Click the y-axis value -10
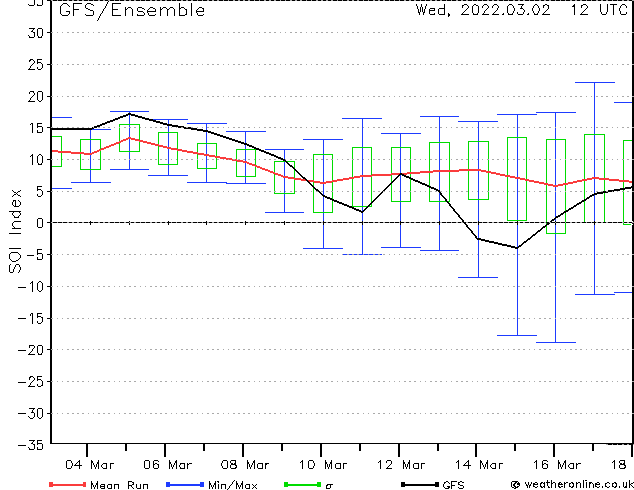 (31, 287)
